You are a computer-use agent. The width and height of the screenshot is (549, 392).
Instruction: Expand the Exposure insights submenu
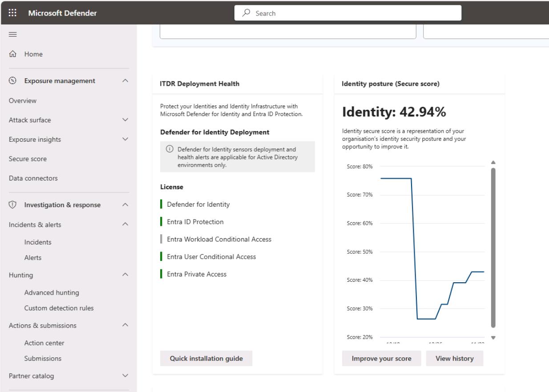[x=125, y=140]
